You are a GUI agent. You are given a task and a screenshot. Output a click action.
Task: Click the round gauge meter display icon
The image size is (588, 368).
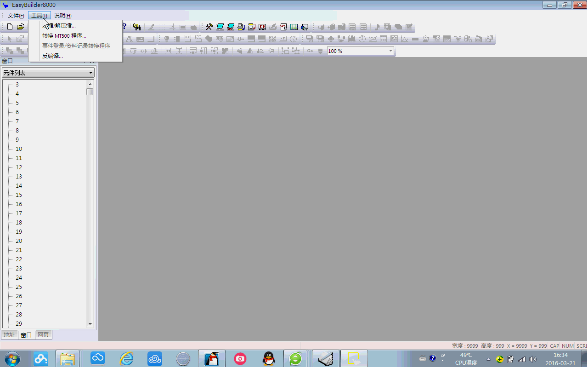(x=362, y=39)
